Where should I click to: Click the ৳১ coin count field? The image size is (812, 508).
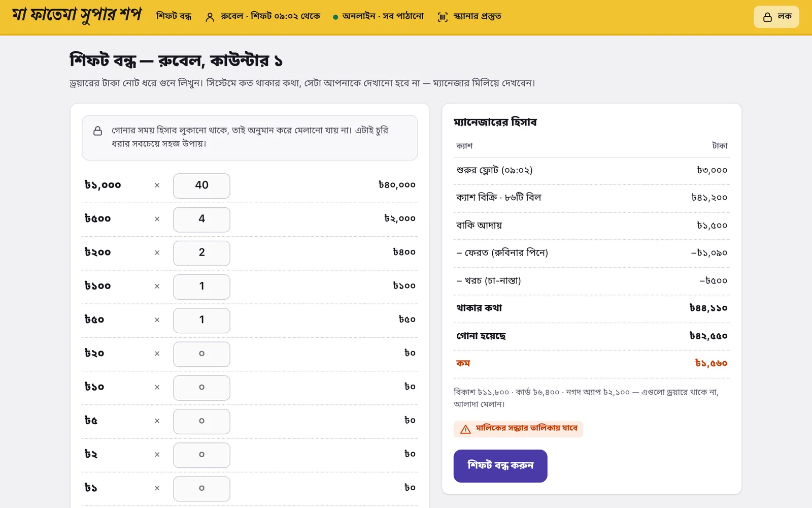pyautogui.click(x=201, y=489)
